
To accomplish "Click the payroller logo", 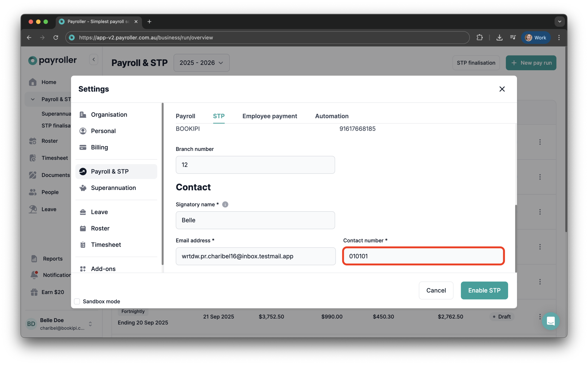I will point(52,60).
